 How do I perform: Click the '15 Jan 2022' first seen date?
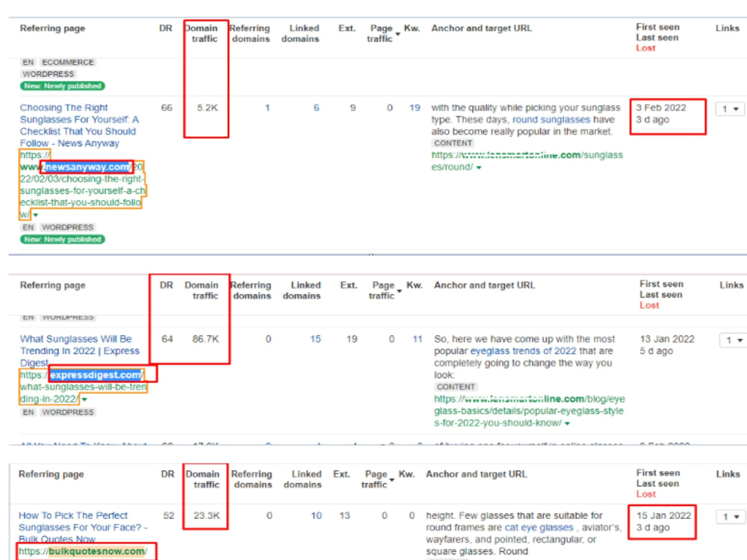pyautogui.click(x=663, y=515)
